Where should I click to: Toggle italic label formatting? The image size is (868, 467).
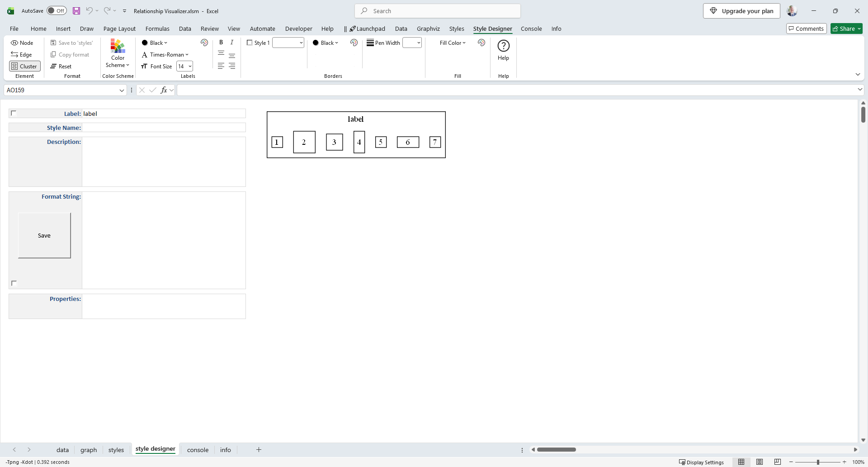tap(232, 42)
